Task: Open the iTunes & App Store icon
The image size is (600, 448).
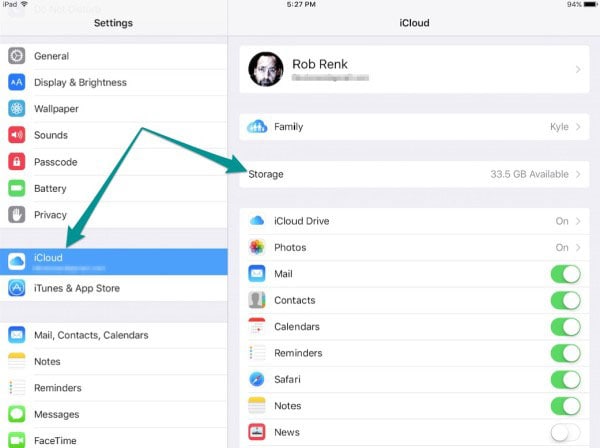Action: pyautogui.click(x=16, y=288)
